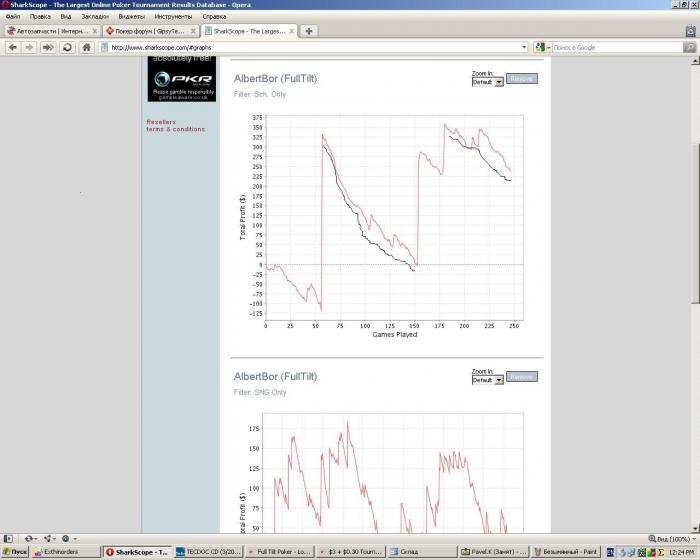Open the Виджеты menu
The height and width of the screenshot is (560, 700).
(x=132, y=17)
